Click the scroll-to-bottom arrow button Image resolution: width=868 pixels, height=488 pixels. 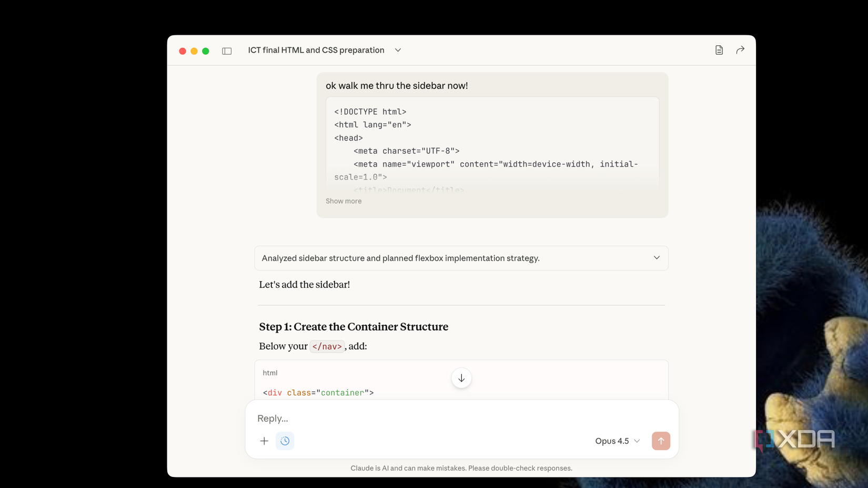click(x=461, y=378)
